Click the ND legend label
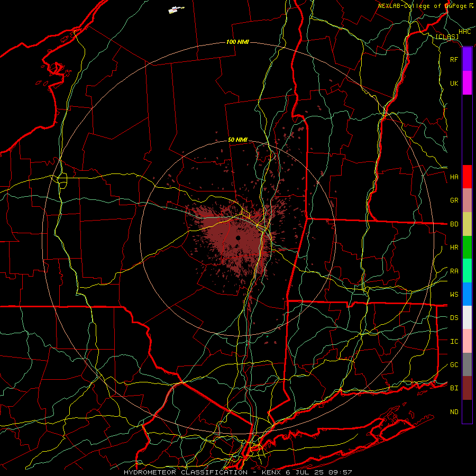The width and height of the screenshot is (476, 476). point(454,412)
